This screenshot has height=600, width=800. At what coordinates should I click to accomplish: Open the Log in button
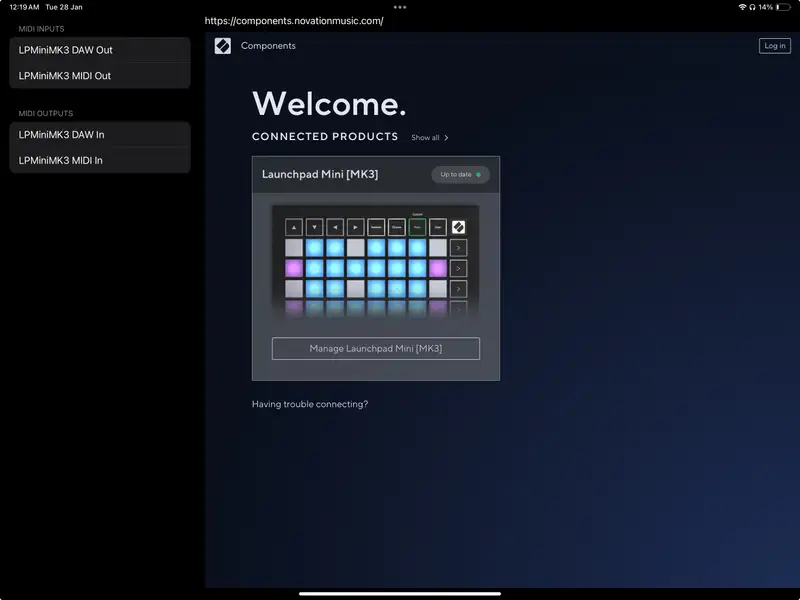click(x=774, y=45)
